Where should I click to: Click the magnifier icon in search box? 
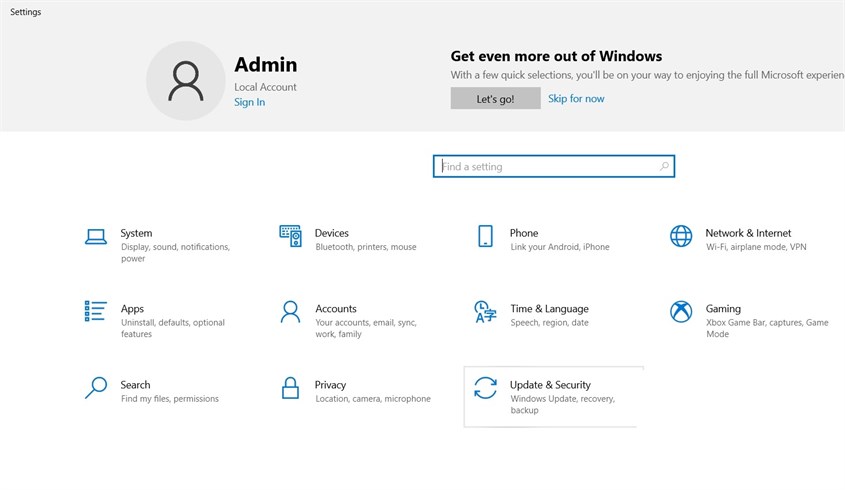point(664,167)
